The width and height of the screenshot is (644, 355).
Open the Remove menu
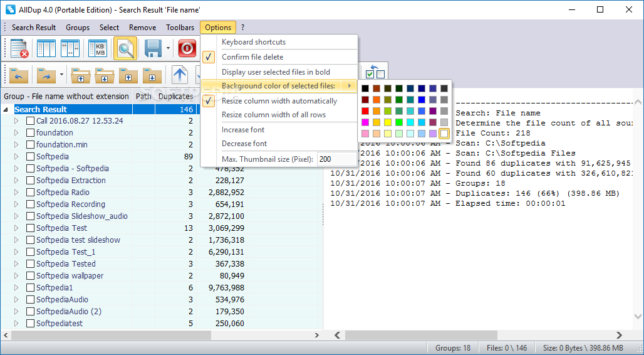(x=142, y=28)
